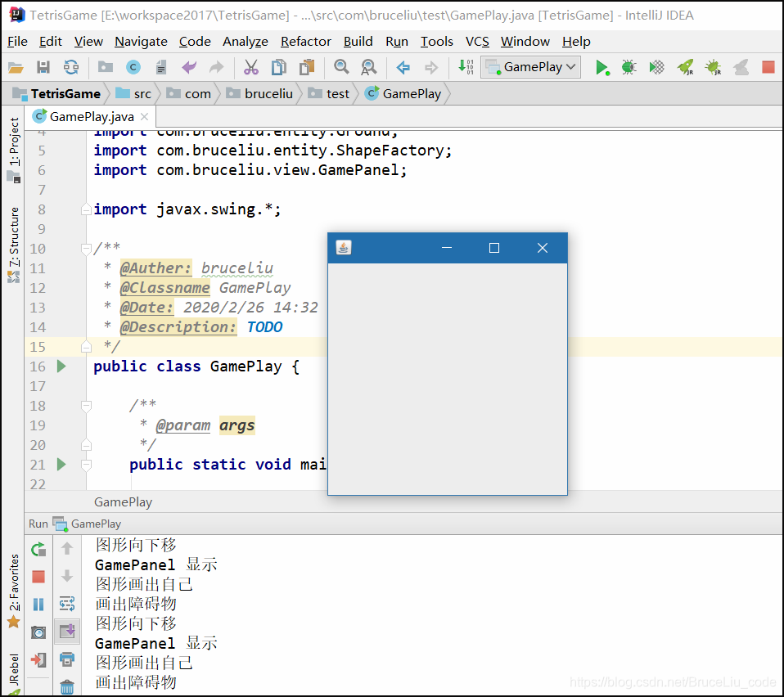Viewport: 784px width, 697px height.
Task: Collapse the import block at line 8
Action: click(86, 209)
